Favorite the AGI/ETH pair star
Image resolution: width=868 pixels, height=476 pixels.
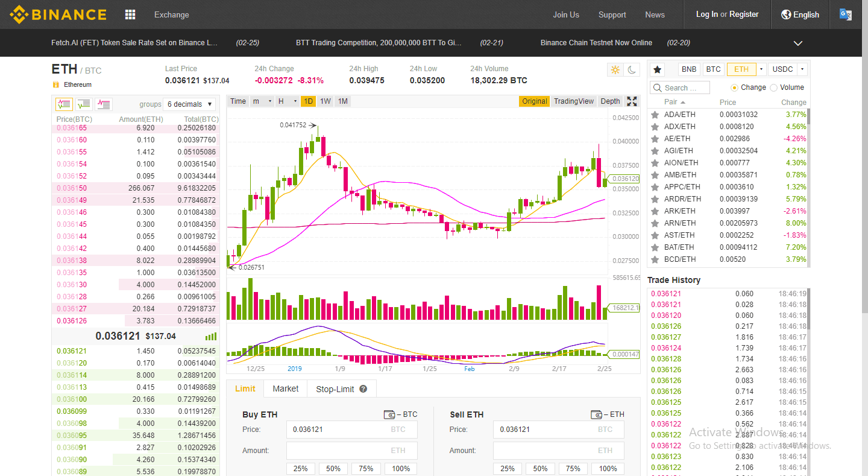tap(655, 151)
